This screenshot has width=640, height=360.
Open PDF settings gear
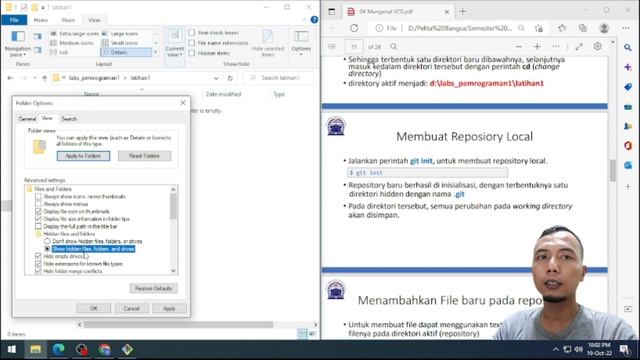[598, 47]
